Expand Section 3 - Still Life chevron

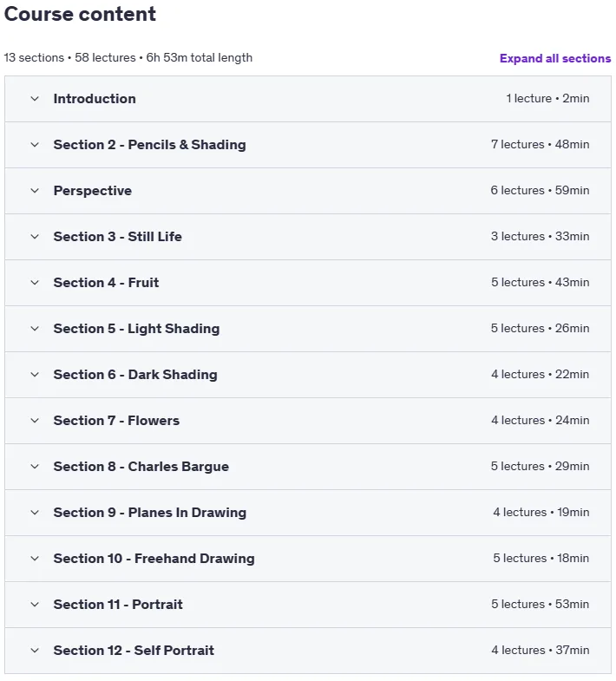35,237
